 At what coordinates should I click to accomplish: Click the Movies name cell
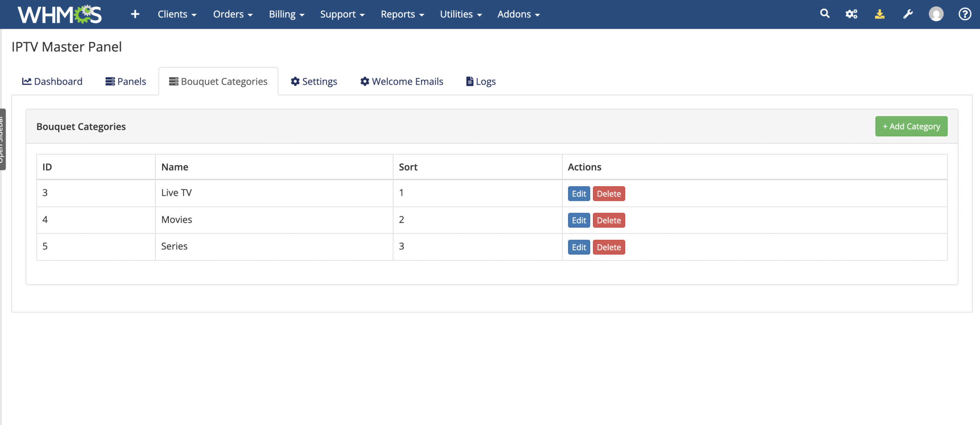pos(274,220)
